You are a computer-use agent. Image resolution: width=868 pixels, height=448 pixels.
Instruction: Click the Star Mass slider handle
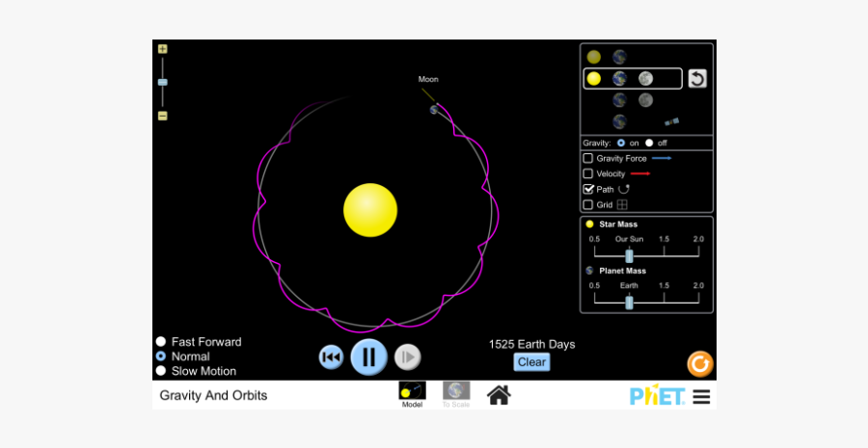tap(629, 255)
